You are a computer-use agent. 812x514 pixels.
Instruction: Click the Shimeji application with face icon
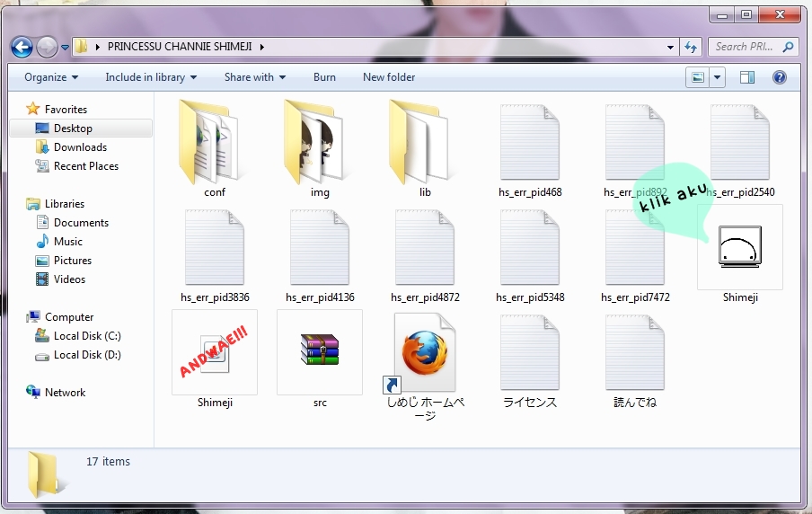tap(740, 247)
